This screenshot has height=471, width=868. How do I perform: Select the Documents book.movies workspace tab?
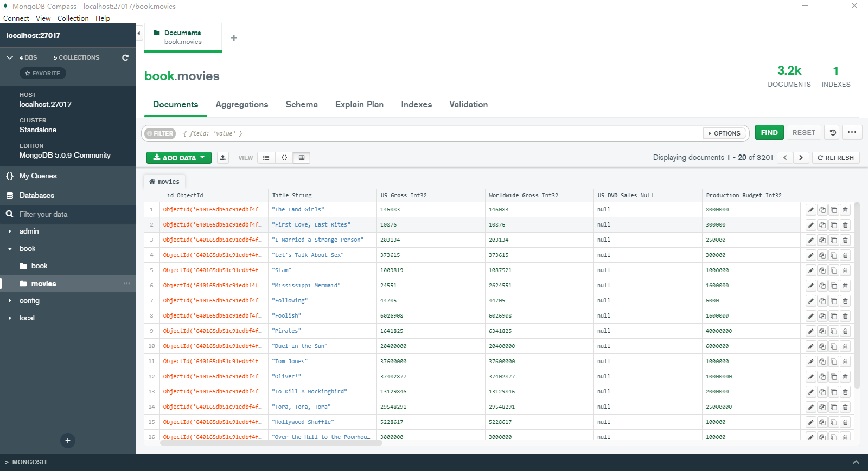click(x=183, y=37)
